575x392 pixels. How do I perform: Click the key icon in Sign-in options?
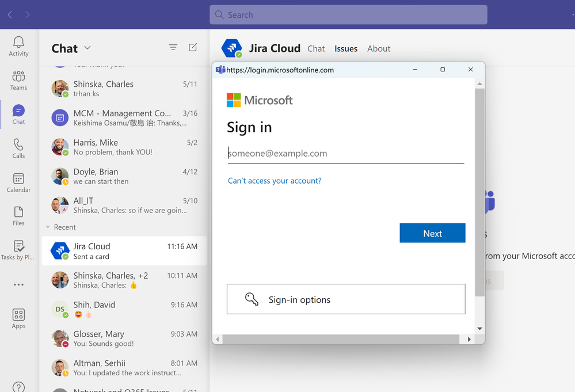point(252,299)
